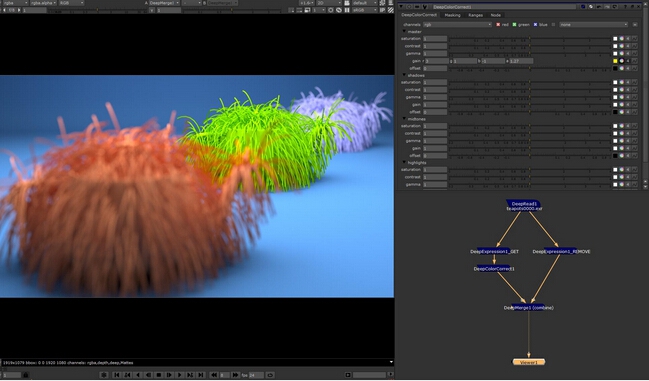Stop viewer playback

click(159, 375)
